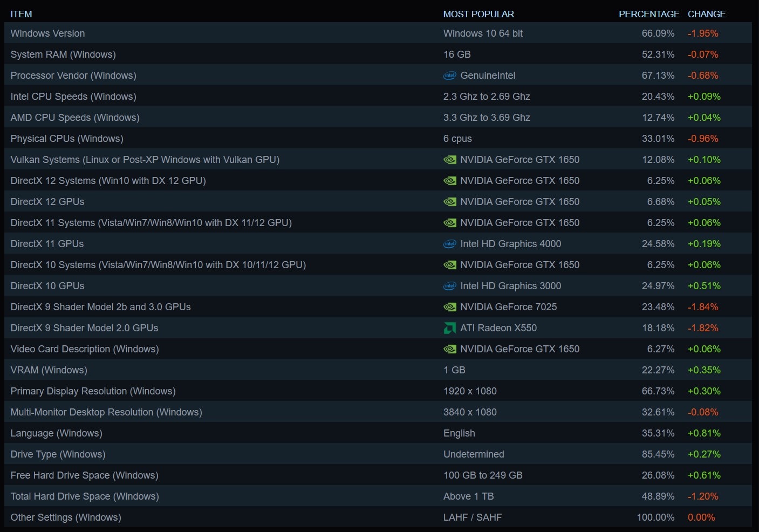Click 100.00% Other Settings percentage
The height and width of the screenshot is (532, 759).
pyautogui.click(x=655, y=517)
